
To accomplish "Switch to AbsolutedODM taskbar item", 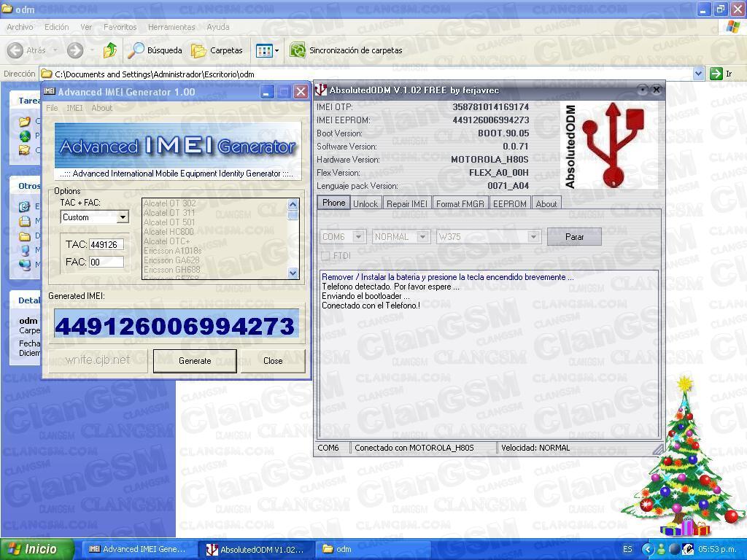I will 255,549.
